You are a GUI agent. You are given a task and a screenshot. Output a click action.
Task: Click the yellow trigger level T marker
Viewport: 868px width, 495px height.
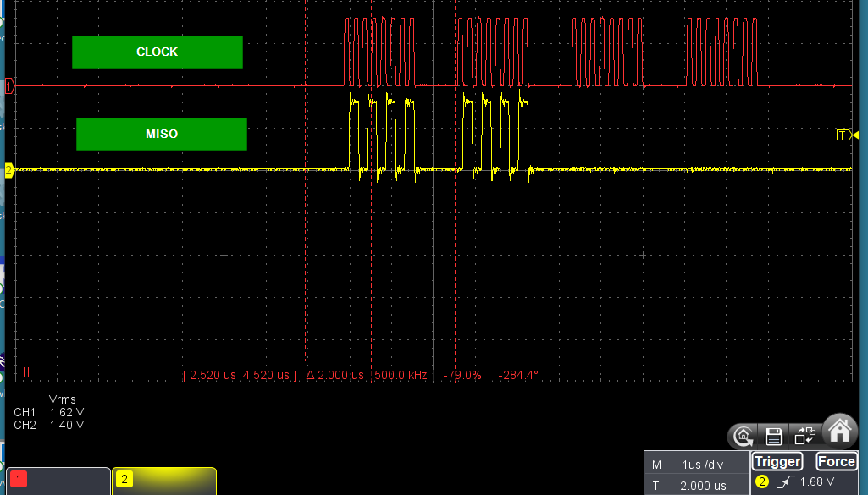point(845,135)
